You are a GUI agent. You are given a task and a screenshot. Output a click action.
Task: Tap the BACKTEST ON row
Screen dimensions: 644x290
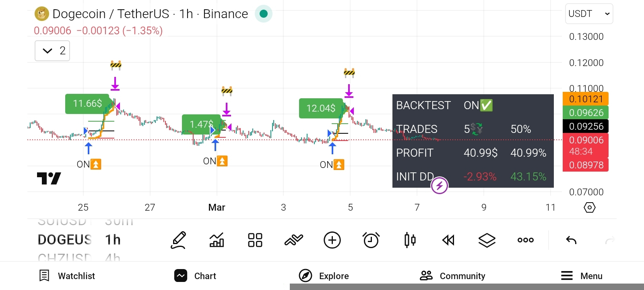pyautogui.click(x=473, y=106)
